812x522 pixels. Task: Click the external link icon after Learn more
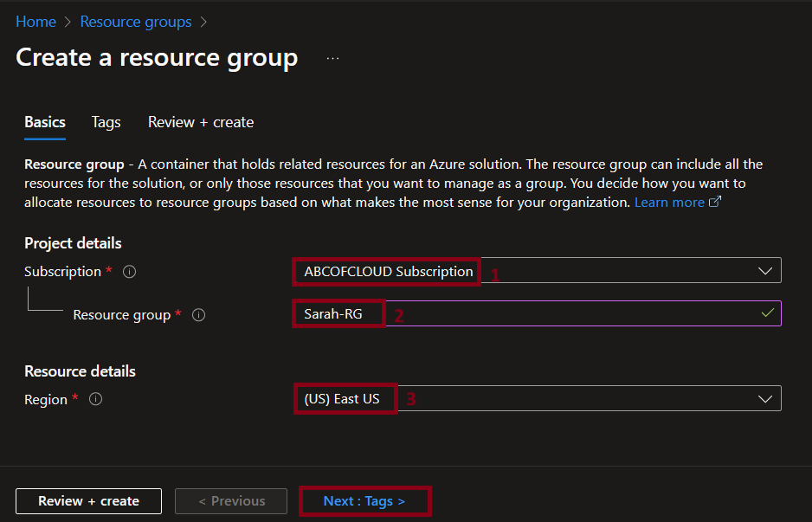715,202
